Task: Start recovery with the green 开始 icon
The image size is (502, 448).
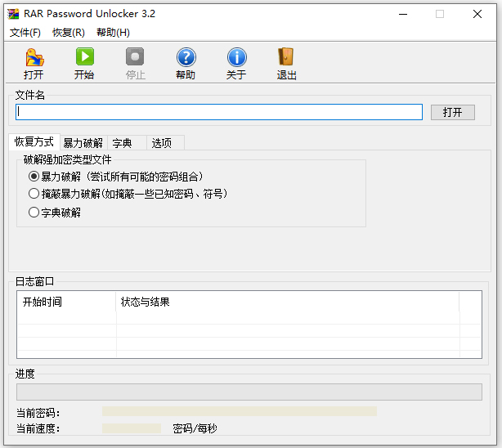Action: (x=85, y=56)
